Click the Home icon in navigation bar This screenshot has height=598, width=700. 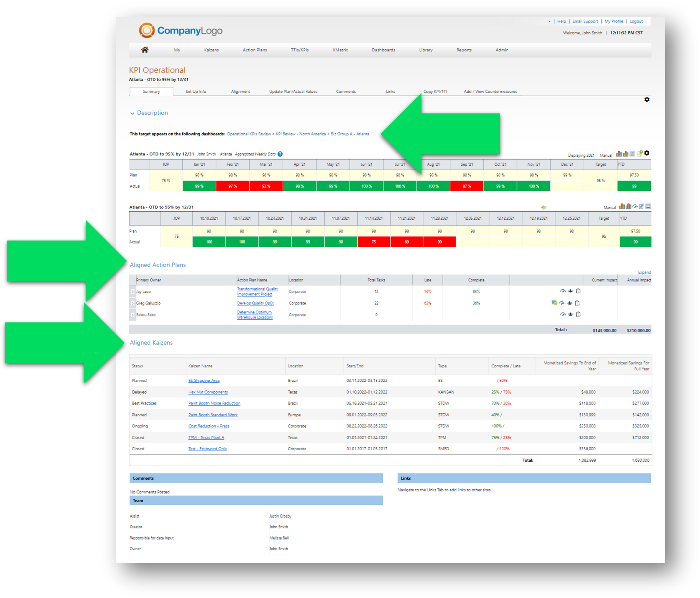coord(145,50)
